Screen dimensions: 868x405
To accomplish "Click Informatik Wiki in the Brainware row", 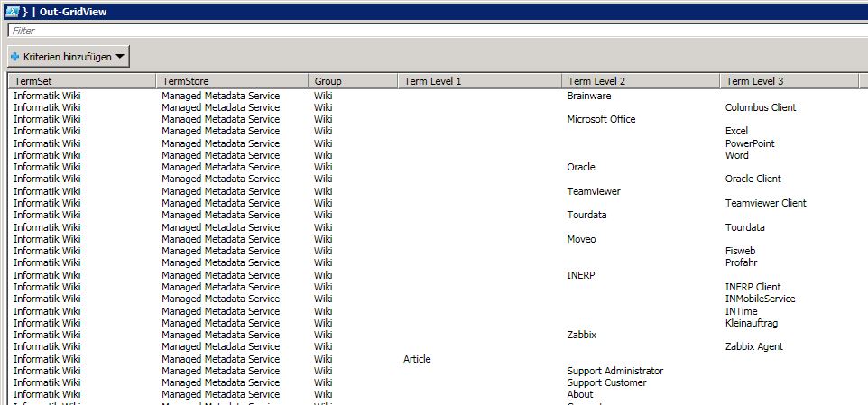I will [47, 96].
